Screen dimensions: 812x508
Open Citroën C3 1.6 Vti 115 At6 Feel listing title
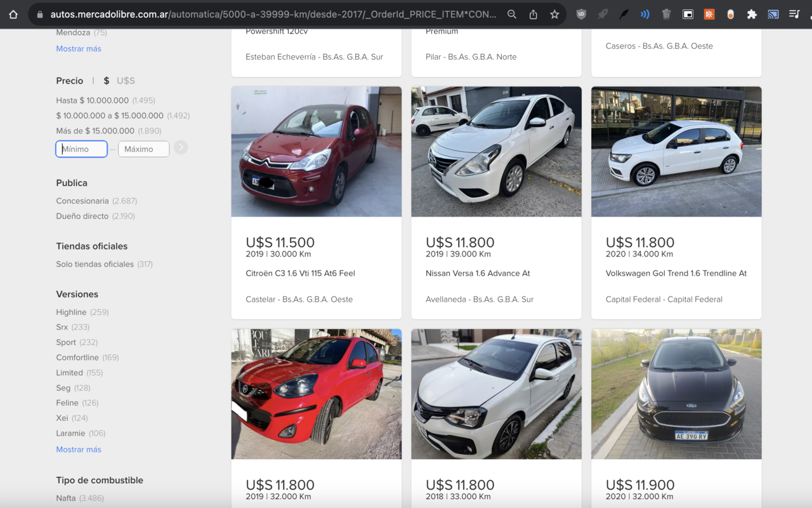[x=300, y=274]
